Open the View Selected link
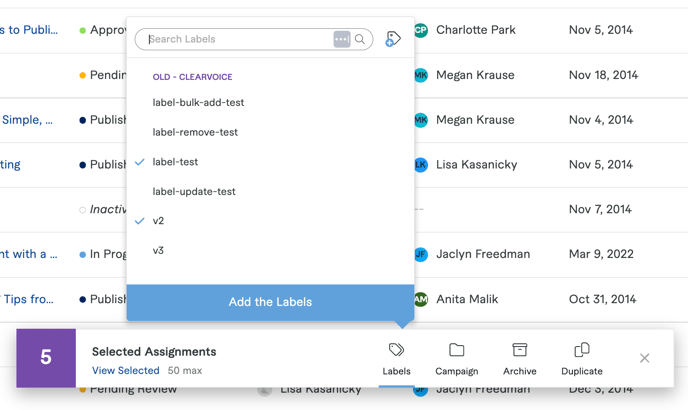The width and height of the screenshot is (688, 410). (125, 371)
